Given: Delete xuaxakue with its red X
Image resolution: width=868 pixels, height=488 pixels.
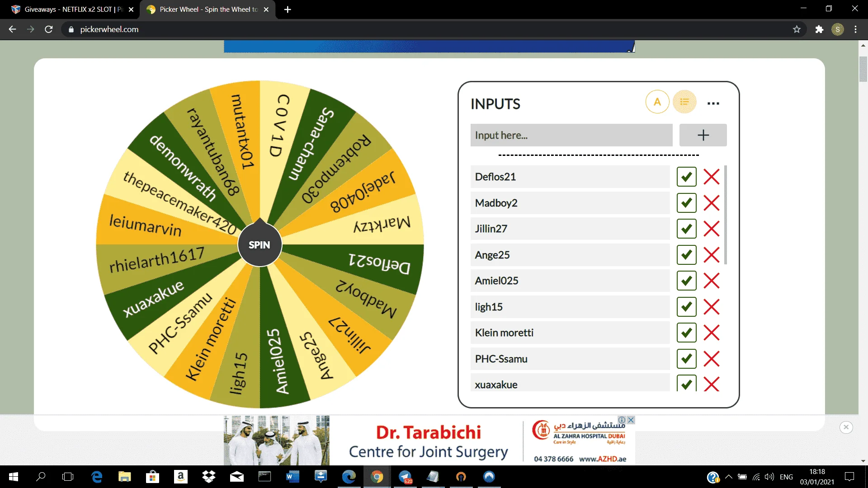Looking at the screenshot, I should (711, 384).
